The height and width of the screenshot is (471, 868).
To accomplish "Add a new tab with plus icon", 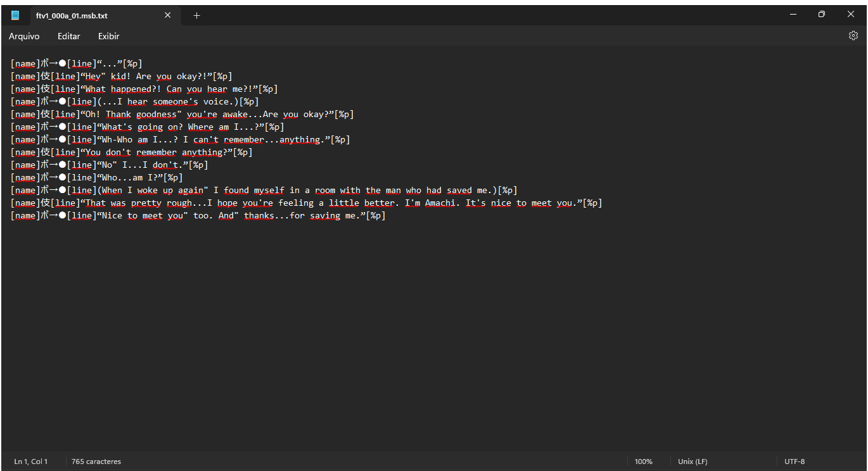I will 196,15.
